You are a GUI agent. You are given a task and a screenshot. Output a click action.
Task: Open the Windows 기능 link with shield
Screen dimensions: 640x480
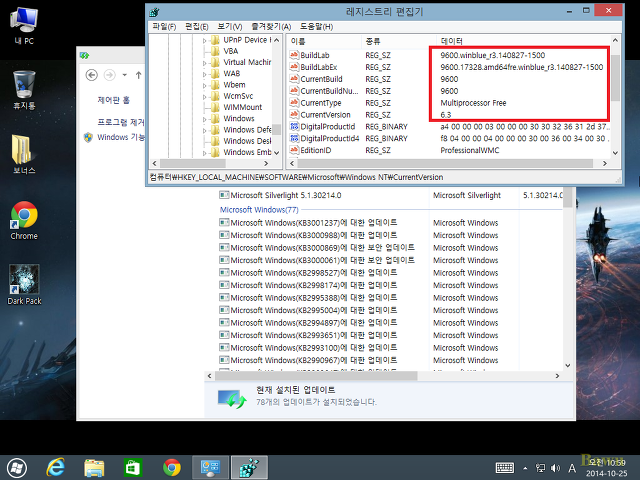(x=121, y=137)
